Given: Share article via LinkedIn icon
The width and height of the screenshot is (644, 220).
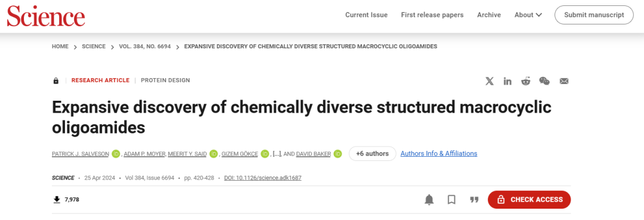Looking at the screenshot, I should [507, 81].
